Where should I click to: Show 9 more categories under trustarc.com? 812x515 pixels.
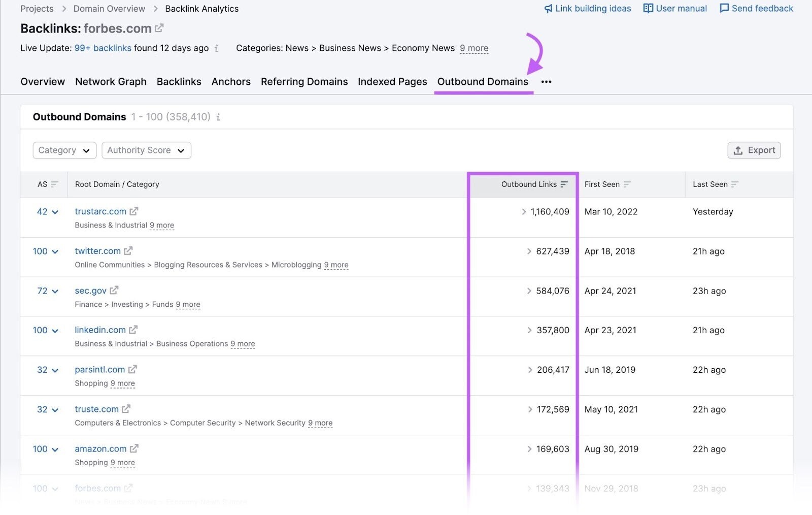tap(162, 225)
